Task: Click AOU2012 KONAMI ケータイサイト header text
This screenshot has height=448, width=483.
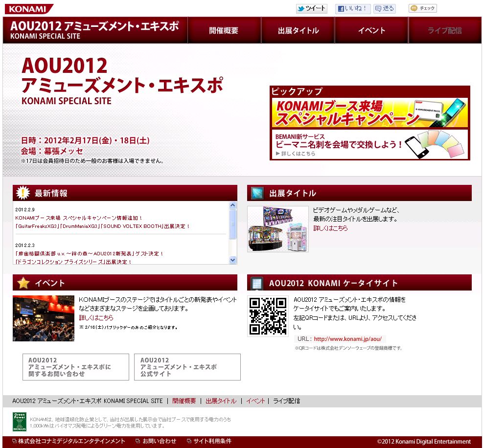Action: 333,283
